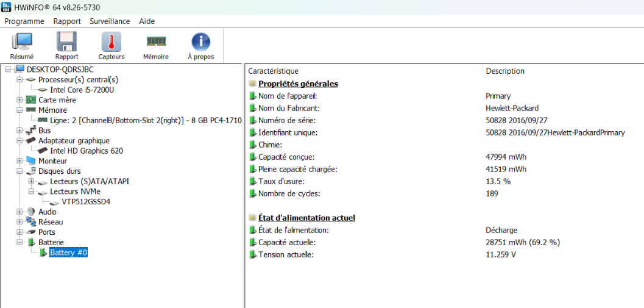
Task: Select the Intel HD Graphics 620 entry
Action: coord(87,151)
